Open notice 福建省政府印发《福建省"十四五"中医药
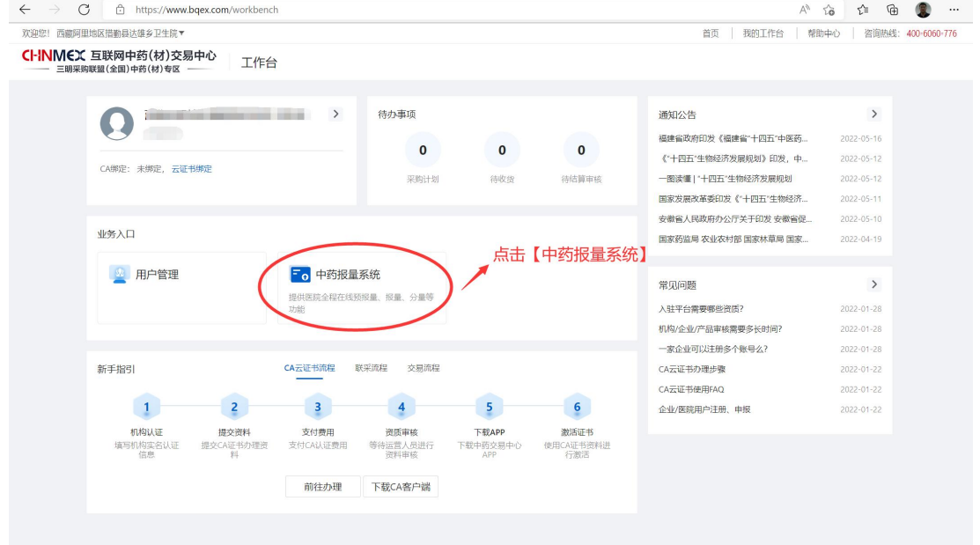Screen dimensions: 980x545 click(x=733, y=138)
